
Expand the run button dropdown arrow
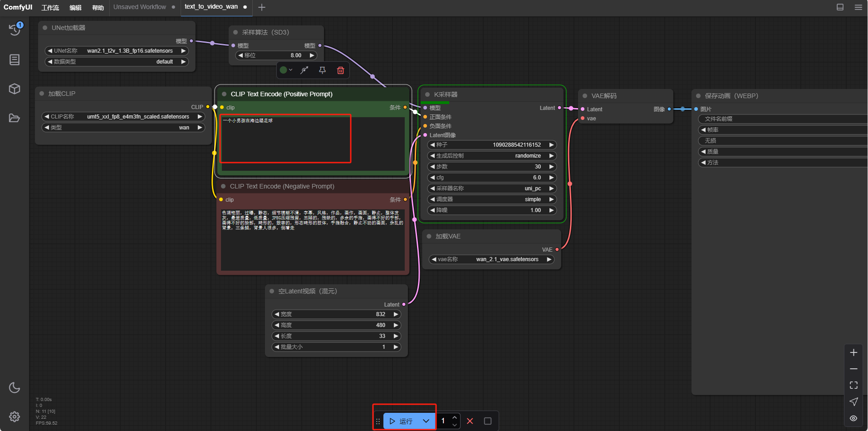pos(426,421)
